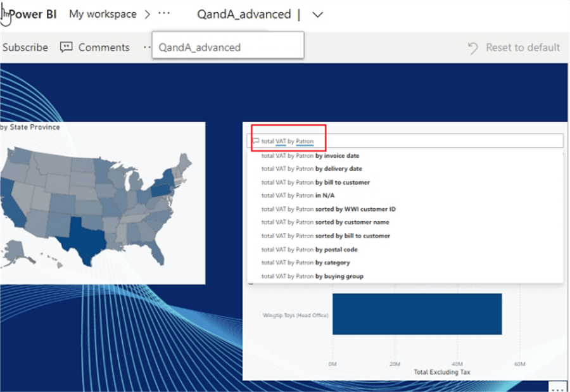Screen dimensions: 570x392
Task: Choose suggestion 'sorted by customer name'
Action: (x=405, y=222)
